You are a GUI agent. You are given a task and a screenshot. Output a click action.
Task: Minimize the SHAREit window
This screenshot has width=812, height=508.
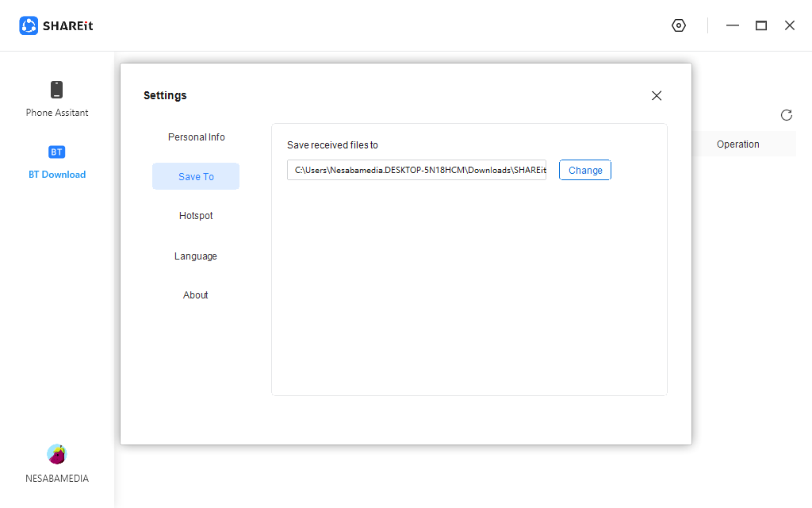[x=732, y=25]
